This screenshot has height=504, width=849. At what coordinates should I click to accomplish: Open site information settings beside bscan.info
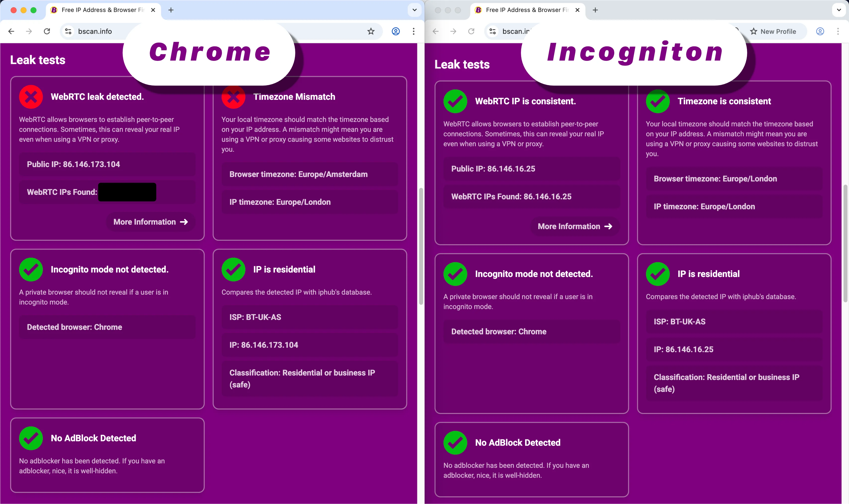tap(68, 31)
